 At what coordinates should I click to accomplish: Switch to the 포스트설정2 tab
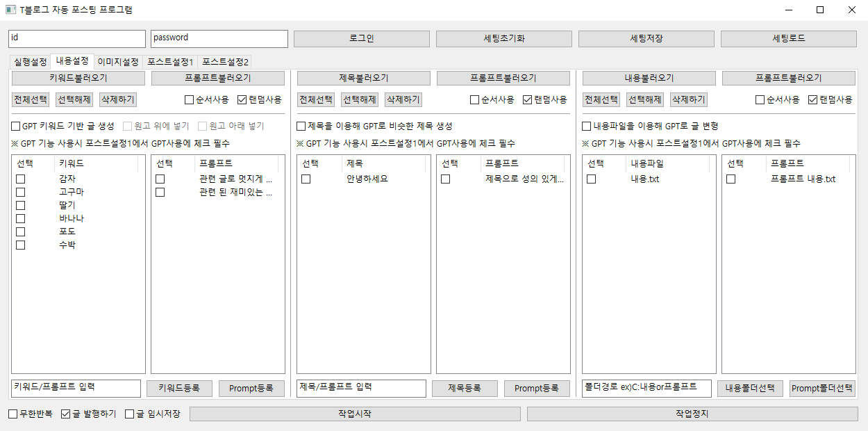click(226, 62)
